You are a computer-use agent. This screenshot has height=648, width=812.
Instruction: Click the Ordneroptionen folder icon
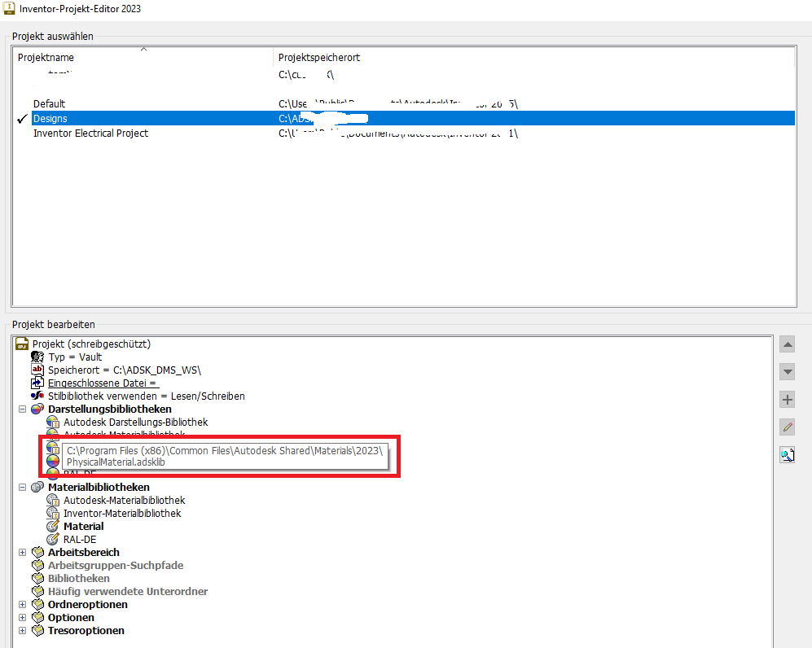pos(37,604)
